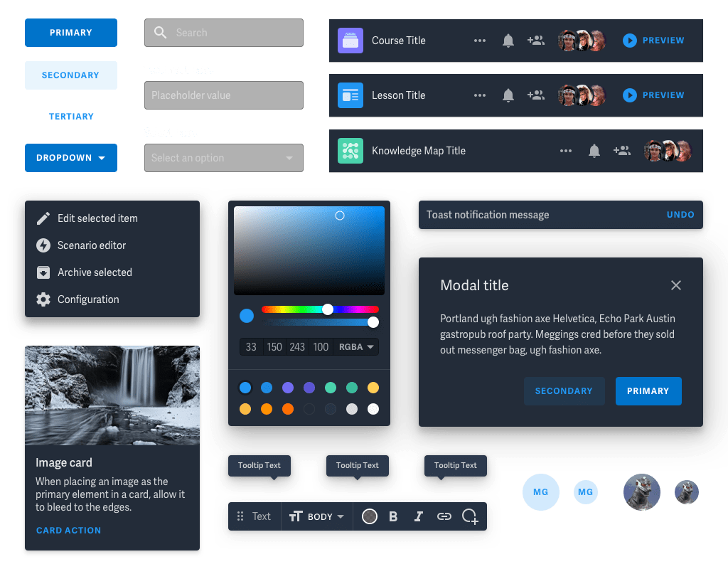Select the yellow swatch in first row
Screen dimensions: 728x569
tap(373, 388)
